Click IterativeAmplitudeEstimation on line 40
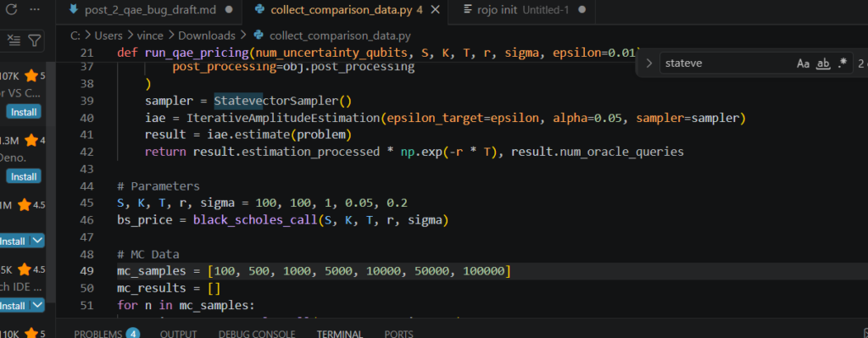868x338 pixels. click(x=283, y=118)
